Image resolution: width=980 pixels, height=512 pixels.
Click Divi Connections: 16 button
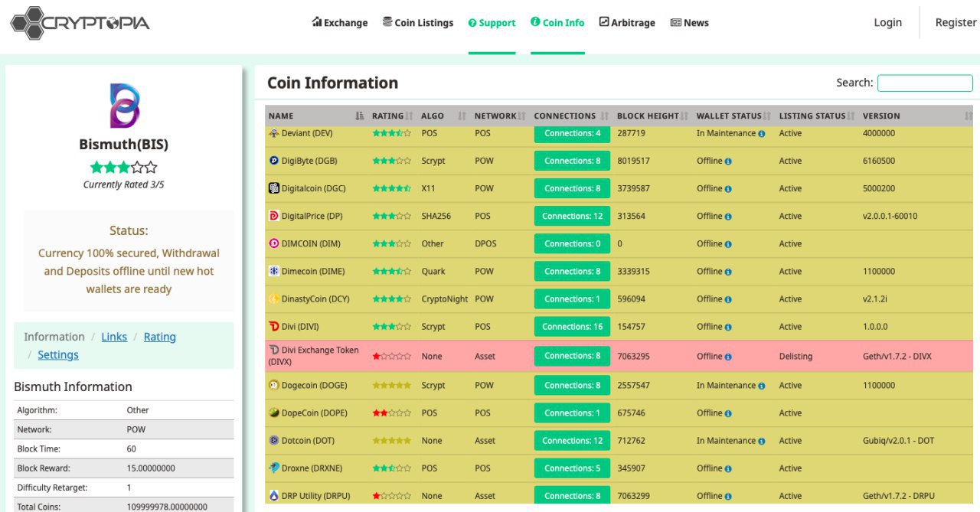pos(572,326)
